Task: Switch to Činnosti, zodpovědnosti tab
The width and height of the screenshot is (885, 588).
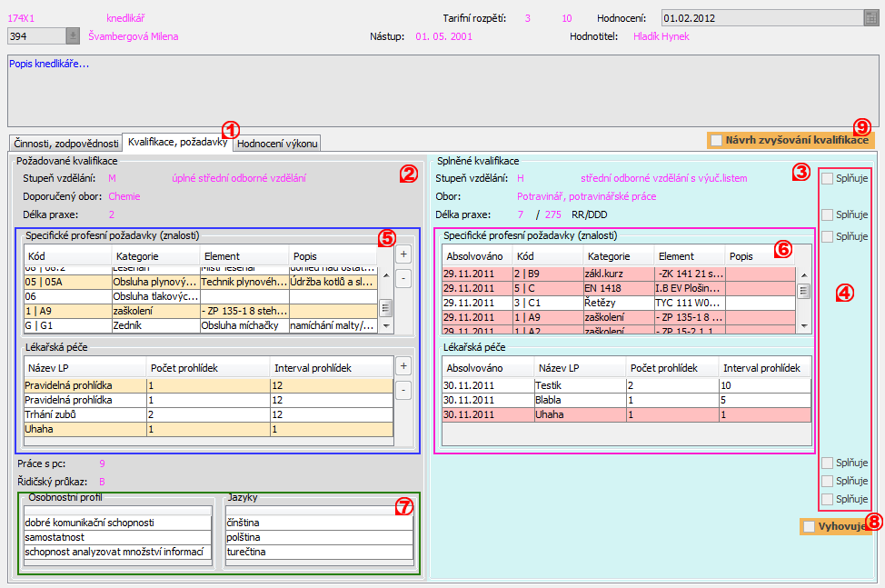Action: click(65, 144)
